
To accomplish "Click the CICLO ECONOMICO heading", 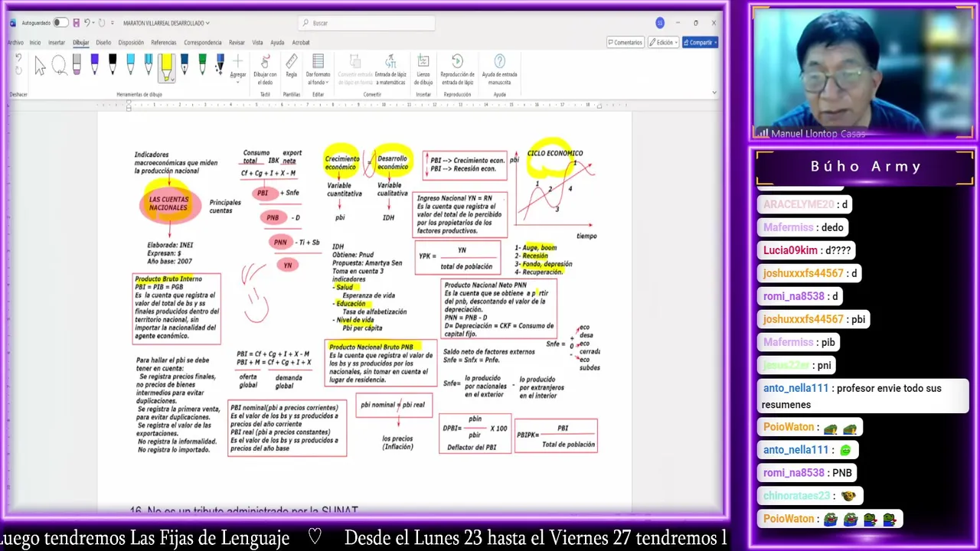I will pyautogui.click(x=554, y=153).
